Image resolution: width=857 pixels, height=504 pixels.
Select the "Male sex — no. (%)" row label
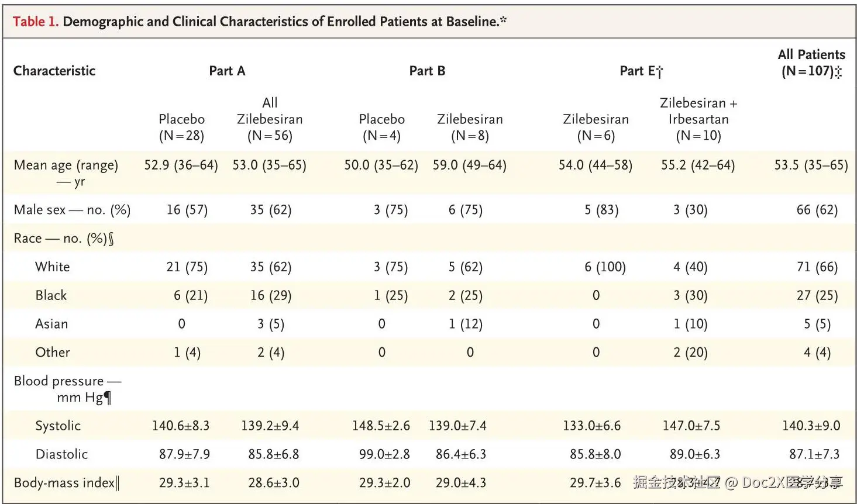tap(72, 210)
